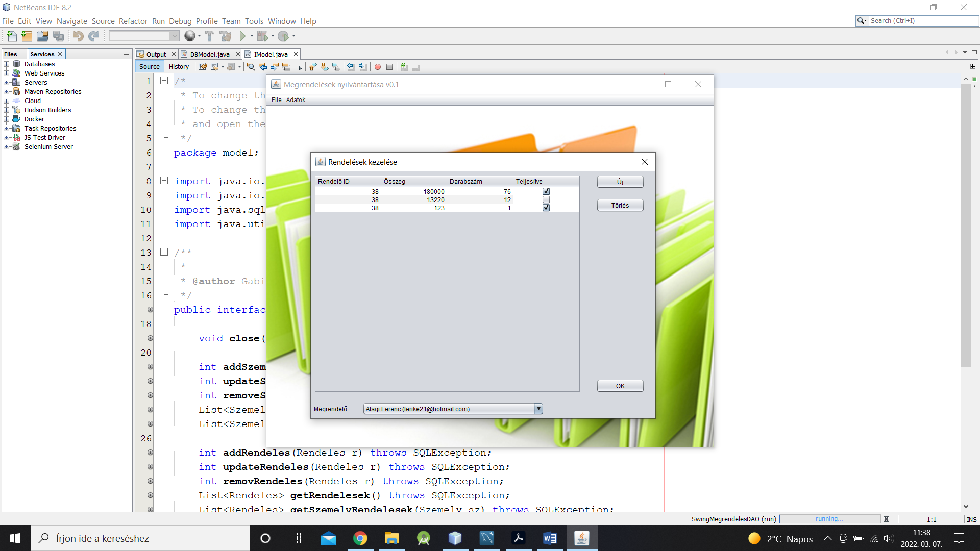Viewport: 980px width, 551px height.
Task: Click the Új button
Action: coord(620,182)
